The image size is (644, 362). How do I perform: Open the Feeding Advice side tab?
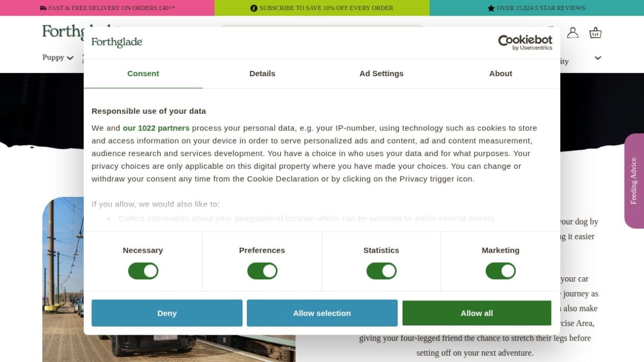coord(634,181)
